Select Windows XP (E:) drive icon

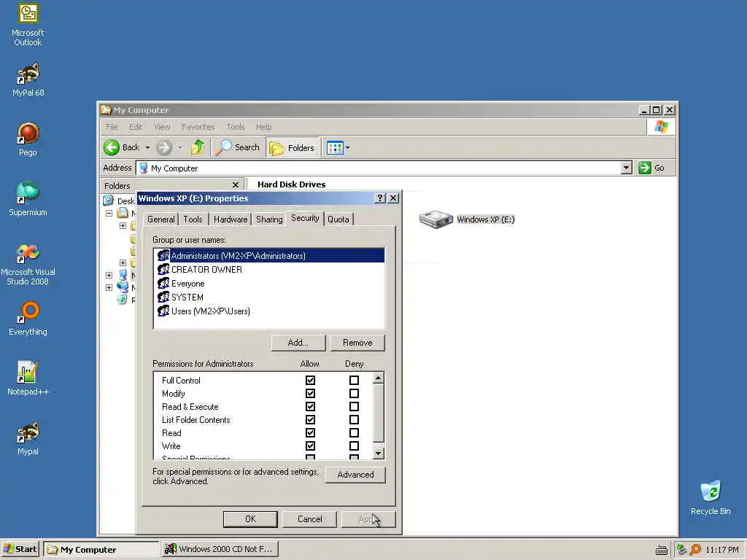click(436, 219)
